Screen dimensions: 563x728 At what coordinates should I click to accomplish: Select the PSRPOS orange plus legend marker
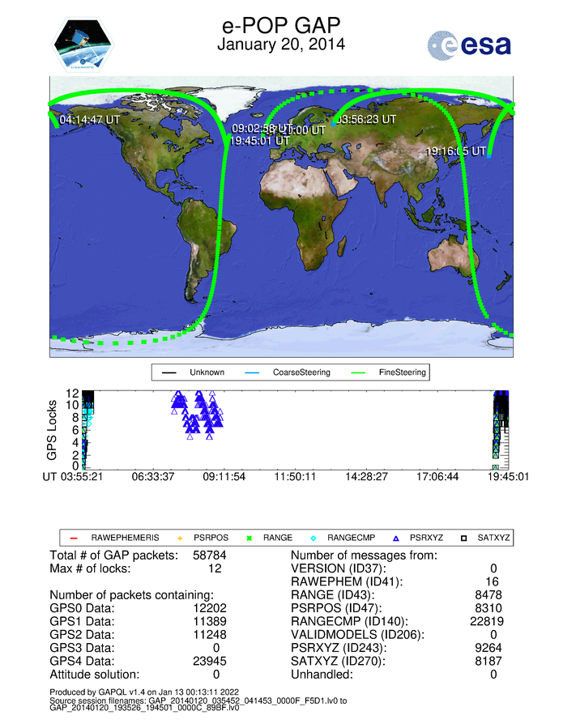coord(180,538)
